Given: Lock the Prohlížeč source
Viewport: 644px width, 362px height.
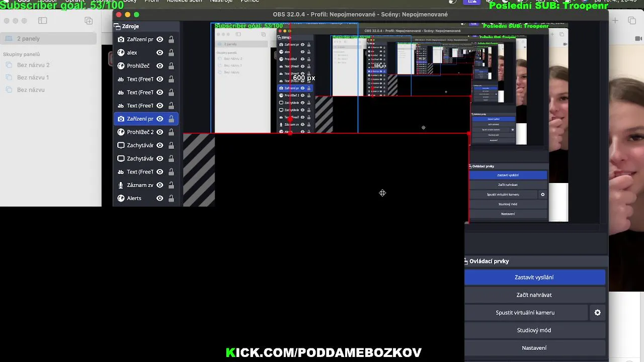Looking at the screenshot, I should pos(171,66).
